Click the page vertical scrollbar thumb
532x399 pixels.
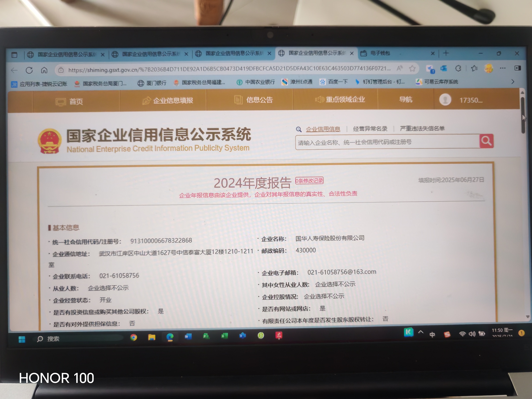pyautogui.click(x=523, y=115)
